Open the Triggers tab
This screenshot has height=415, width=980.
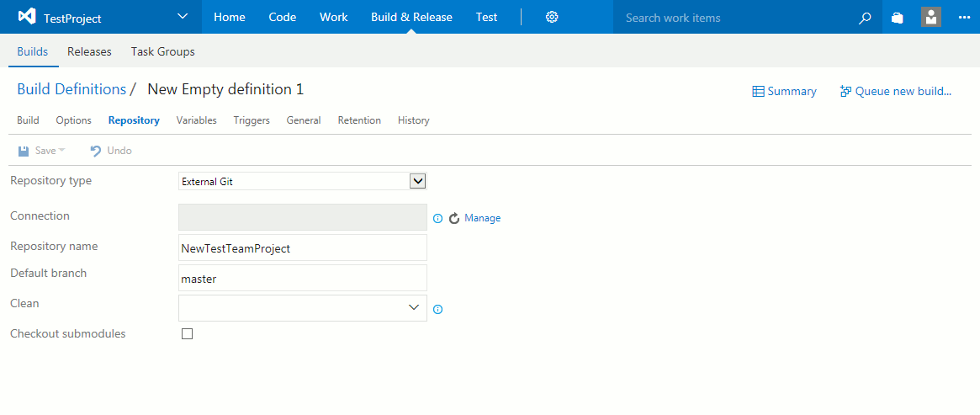click(x=252, y=120)
